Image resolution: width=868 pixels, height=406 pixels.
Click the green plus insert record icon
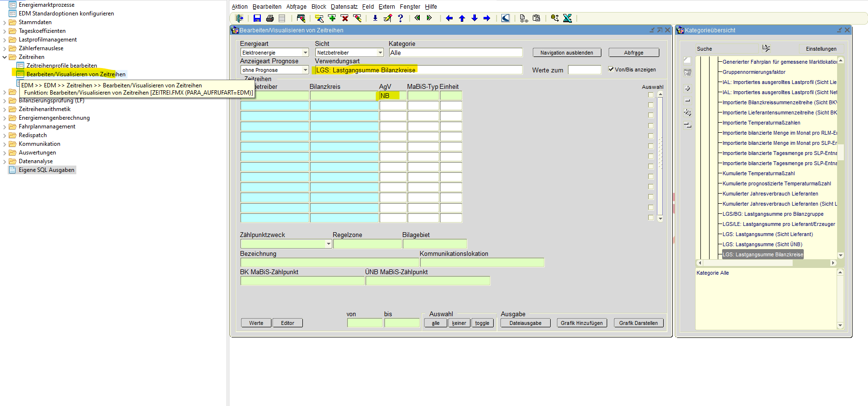[x=332, y=18]
